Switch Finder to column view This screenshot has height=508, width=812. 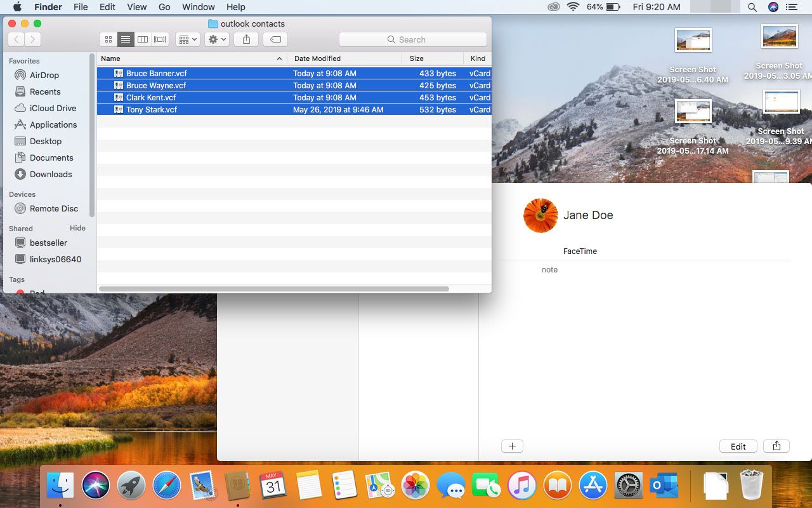point(143,39)
